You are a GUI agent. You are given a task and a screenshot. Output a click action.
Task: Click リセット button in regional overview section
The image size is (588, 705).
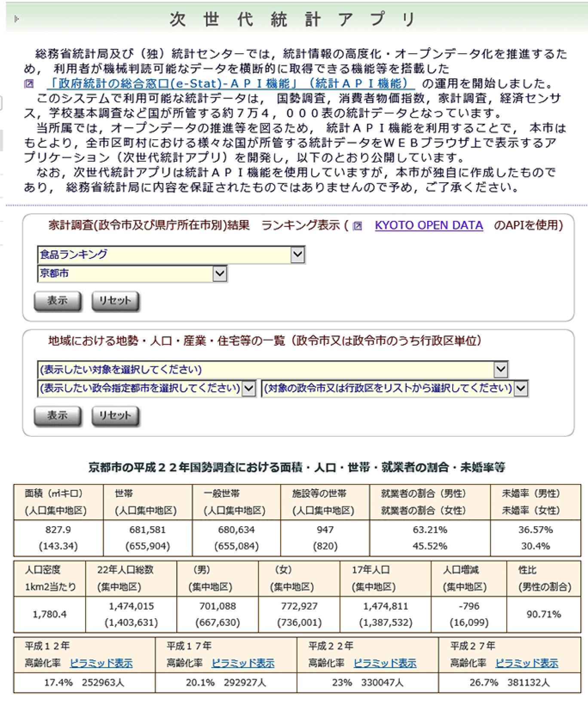(115, 416)
